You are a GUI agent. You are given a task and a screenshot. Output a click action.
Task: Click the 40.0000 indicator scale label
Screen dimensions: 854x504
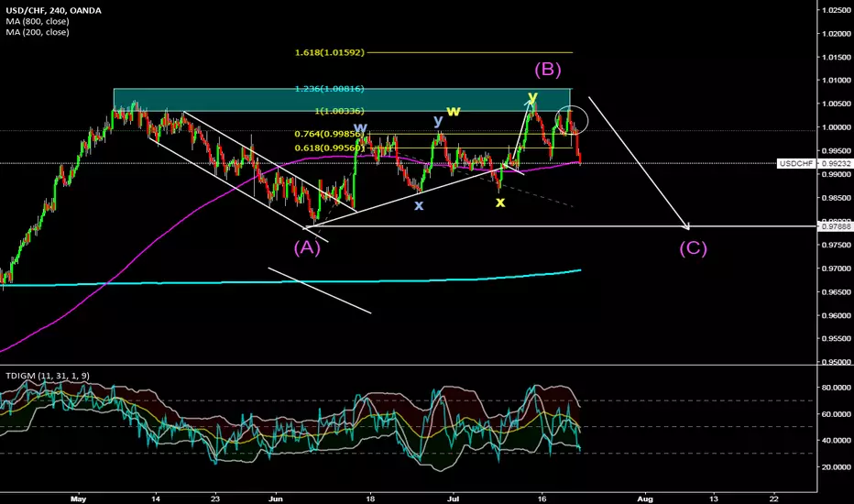[x=836, y=440]
